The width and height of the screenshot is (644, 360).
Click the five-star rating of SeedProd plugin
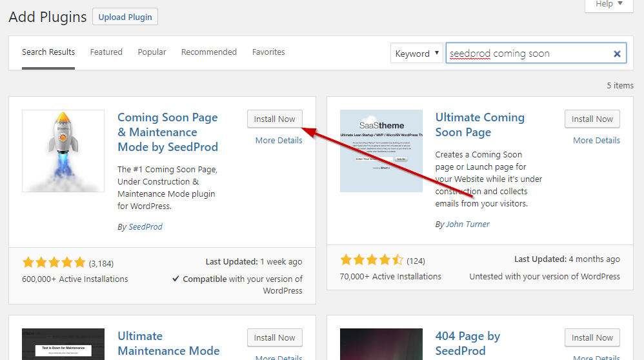click(54, 263)
